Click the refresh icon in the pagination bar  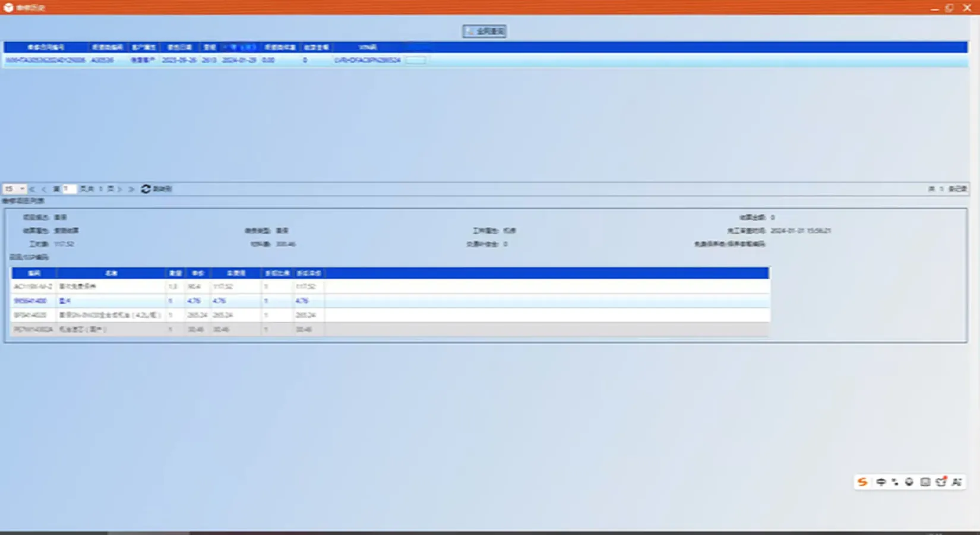pos(146,189)
